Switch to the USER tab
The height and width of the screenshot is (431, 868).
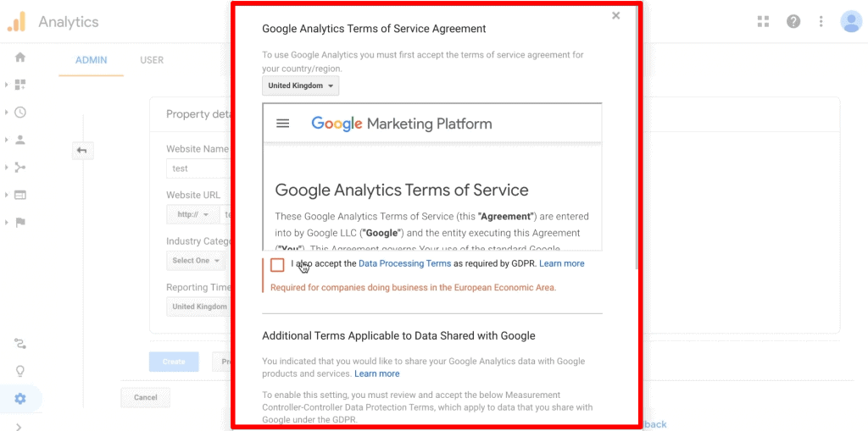click(152, 60)
